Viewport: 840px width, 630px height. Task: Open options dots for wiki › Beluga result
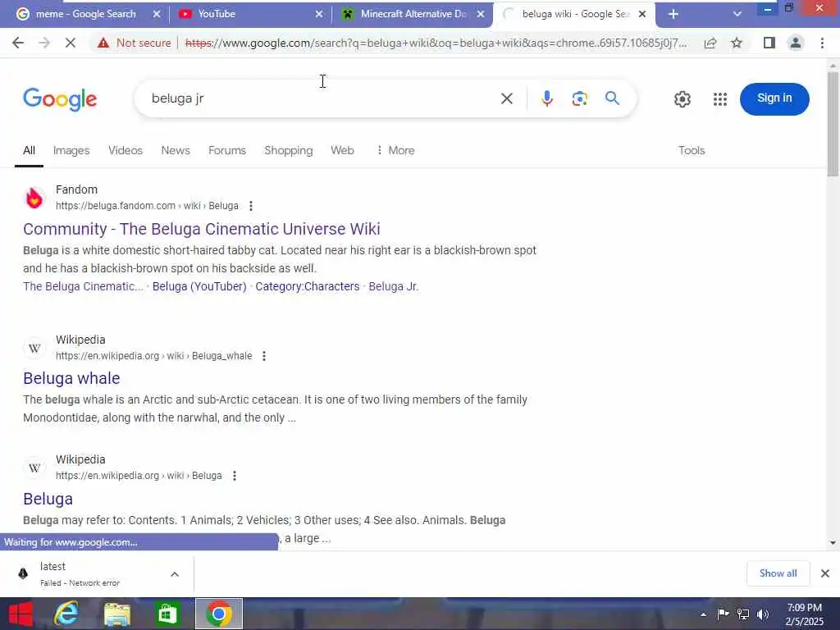[x=234, y=476]
